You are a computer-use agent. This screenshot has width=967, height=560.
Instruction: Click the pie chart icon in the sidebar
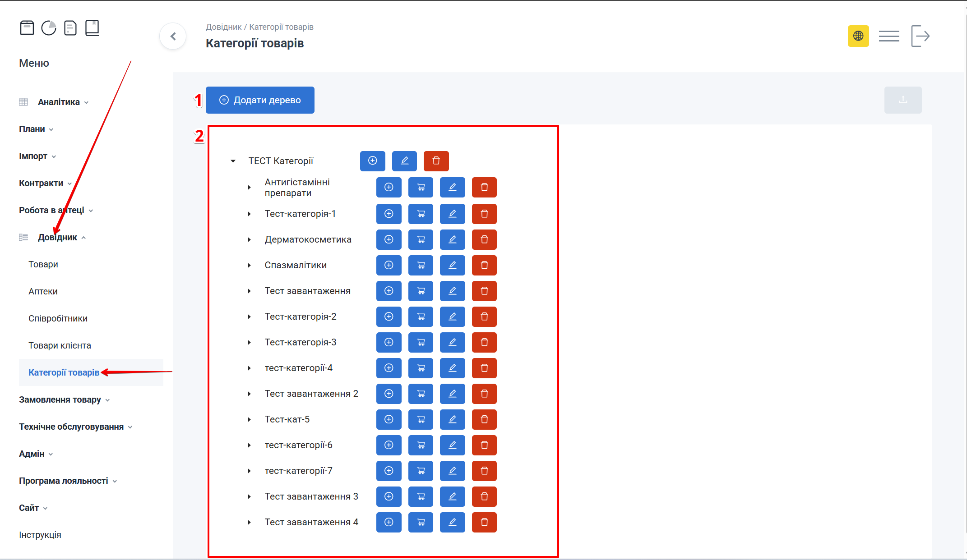[49, 28]
